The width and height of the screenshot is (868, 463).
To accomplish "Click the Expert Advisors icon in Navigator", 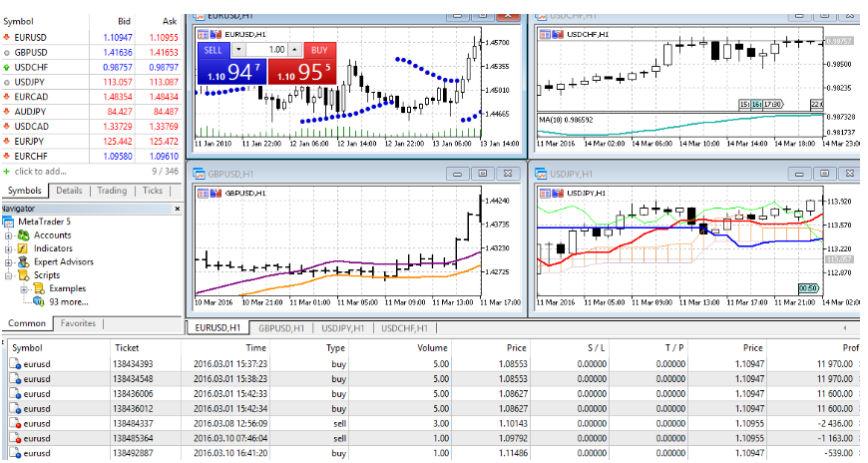I will (23, 262).
